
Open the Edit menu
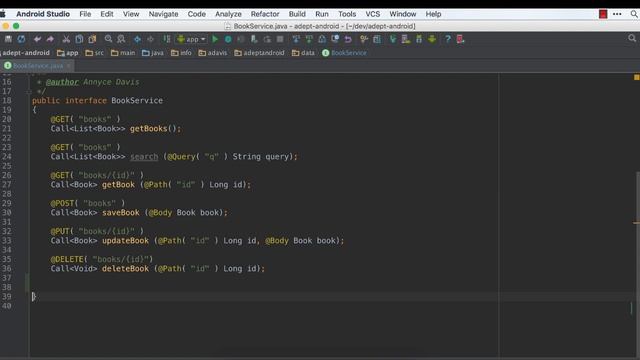(x=107, y=14)
